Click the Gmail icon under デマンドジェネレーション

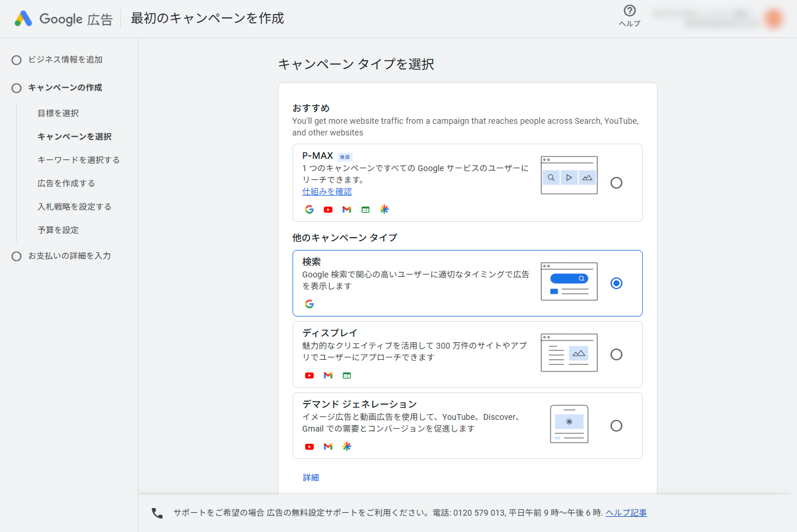point(328,446)
